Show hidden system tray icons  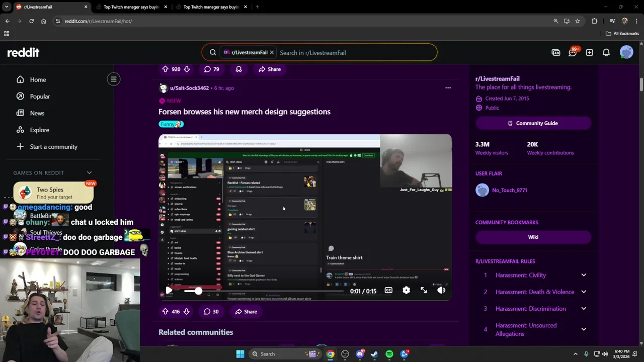pyautogui.click(x=575, y=354)
